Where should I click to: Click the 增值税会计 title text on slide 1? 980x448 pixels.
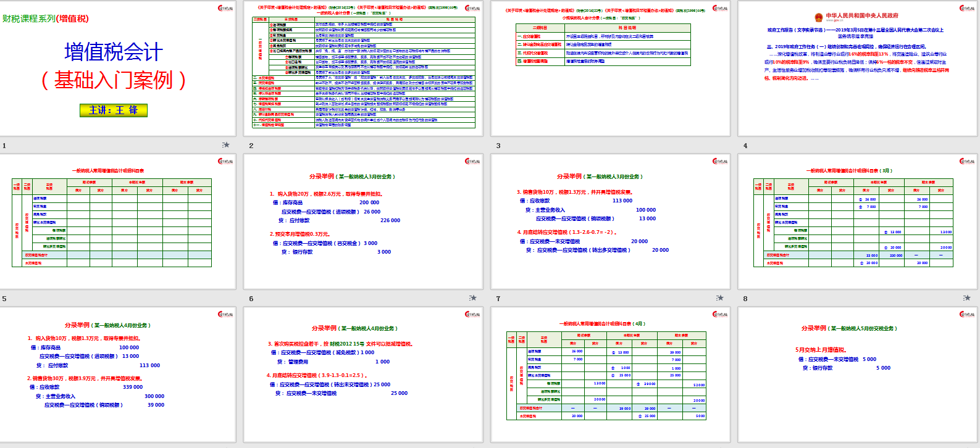pyautogui.click(x=113, y=52)
